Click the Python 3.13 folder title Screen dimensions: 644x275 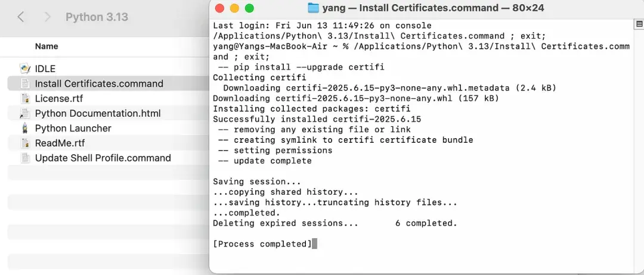[x=97, y=17]
